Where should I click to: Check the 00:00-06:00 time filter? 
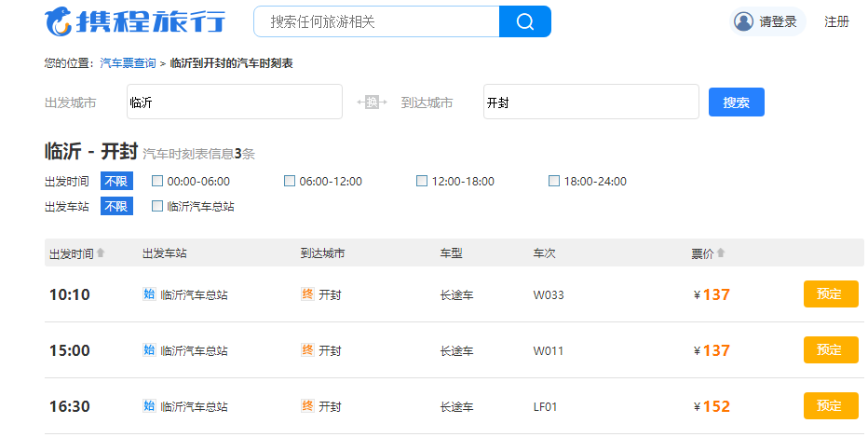click(x=157, y=182)
